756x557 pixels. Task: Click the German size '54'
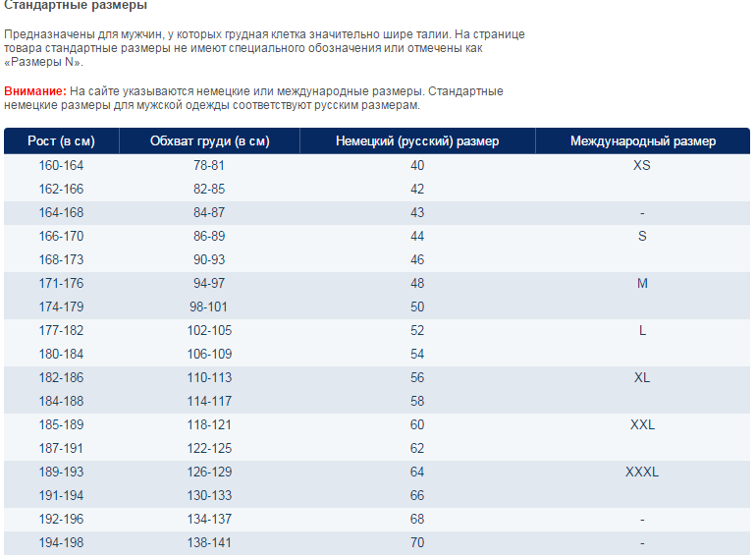click(x=417, y=354)
